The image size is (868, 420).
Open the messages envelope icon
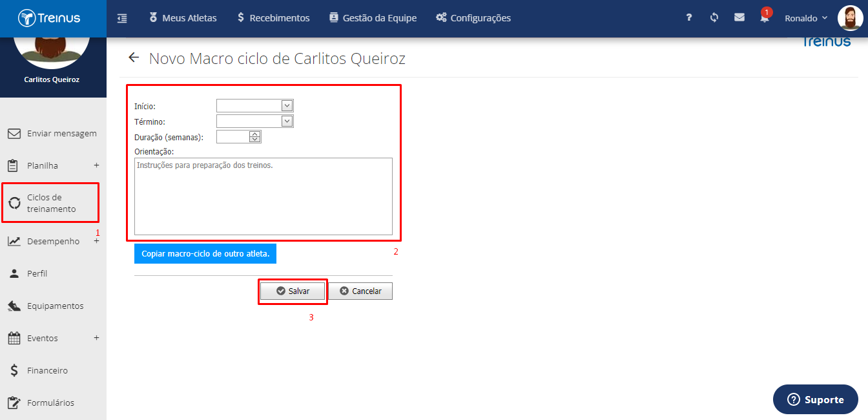(739, 18)
